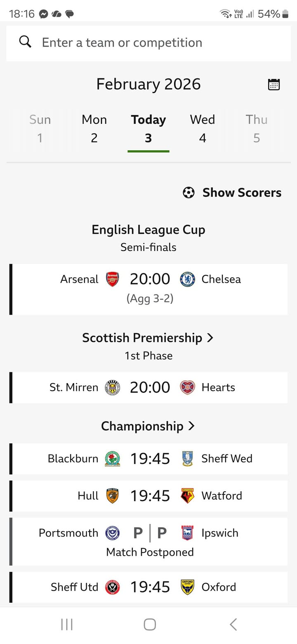The width and height of the screenshot is (297, 644).
Task: Tap the Chelsea club crest
Action: [x=188, y=279]
